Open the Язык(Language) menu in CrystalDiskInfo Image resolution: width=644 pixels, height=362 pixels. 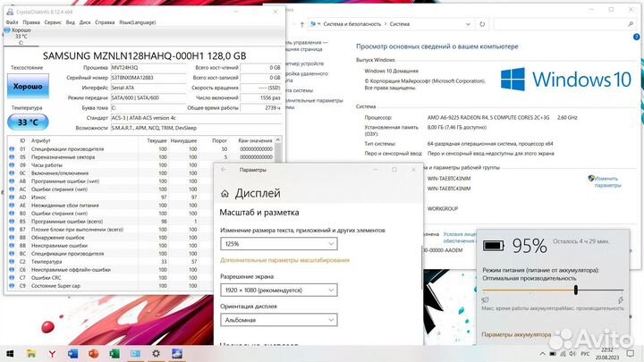[138, 22]
